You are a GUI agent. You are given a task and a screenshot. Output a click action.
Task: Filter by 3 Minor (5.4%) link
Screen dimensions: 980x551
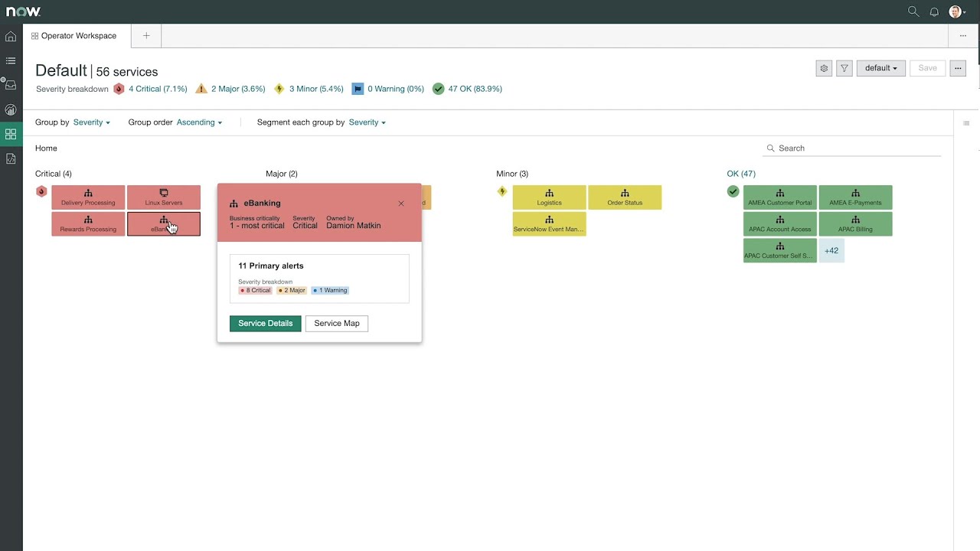[x=316, y=89]
